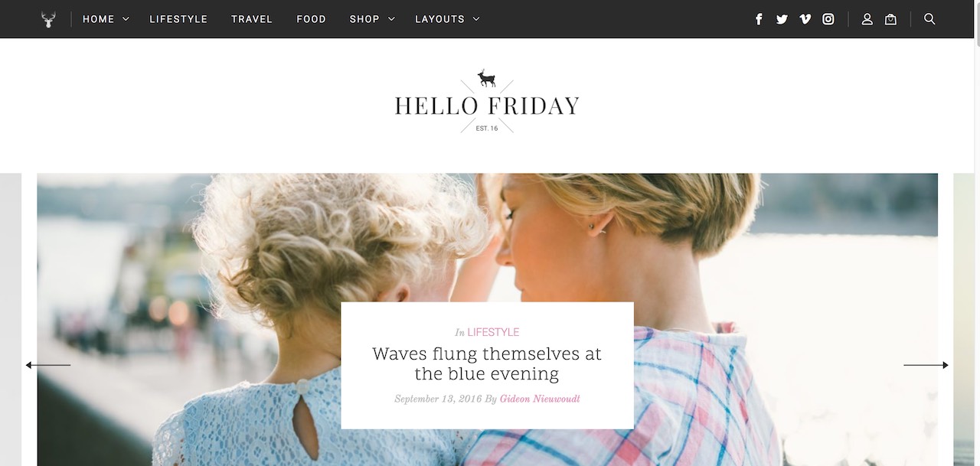This screenshot has height=466, width=980.
Task: Open the Travel menu item
Action: 252,19
